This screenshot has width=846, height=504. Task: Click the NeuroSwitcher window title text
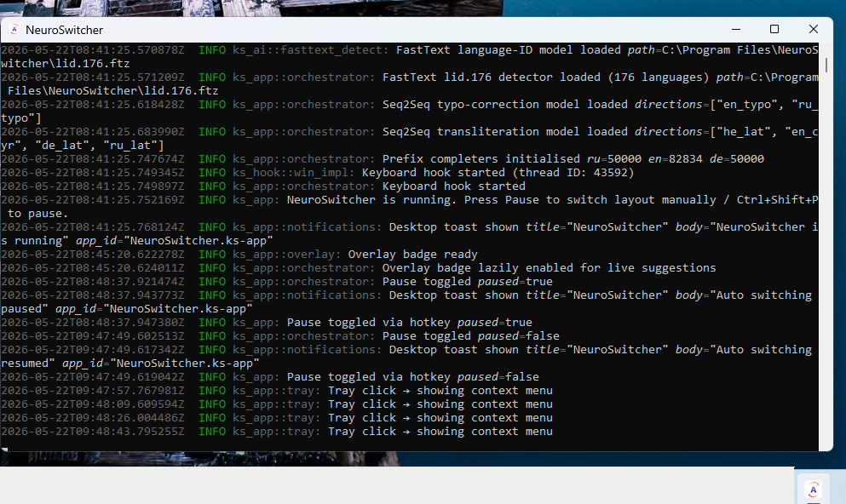[64, 30]
